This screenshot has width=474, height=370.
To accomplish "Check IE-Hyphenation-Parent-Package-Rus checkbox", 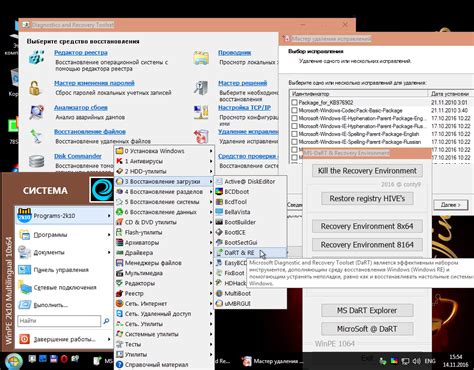I will [x=294, y=126].
